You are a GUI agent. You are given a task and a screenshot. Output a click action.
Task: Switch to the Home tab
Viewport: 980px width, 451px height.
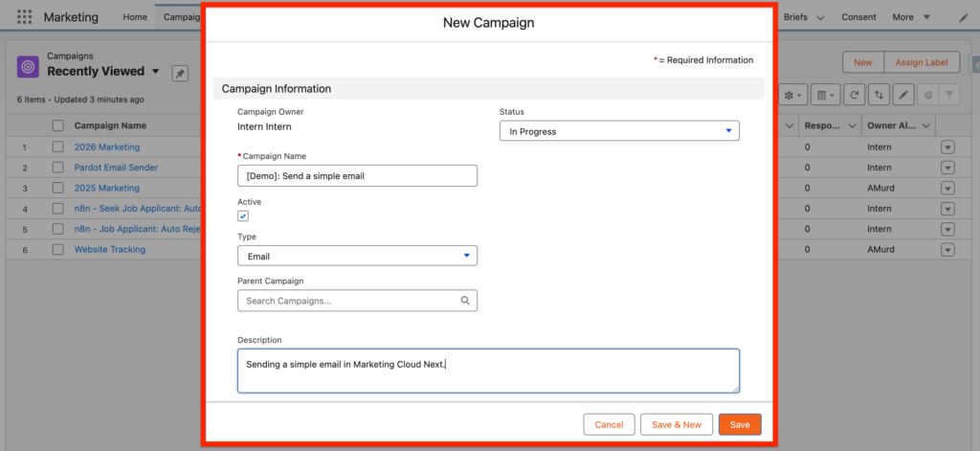pos(135,17)
